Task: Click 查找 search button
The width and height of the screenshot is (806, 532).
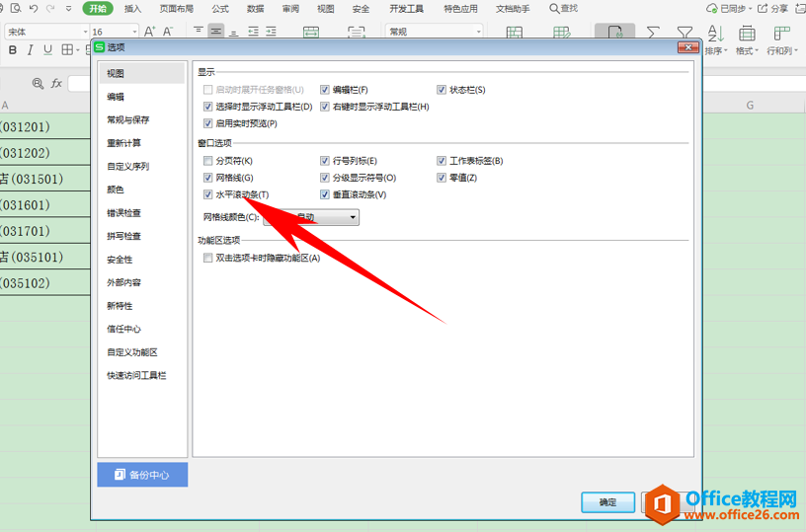Action: 563,8
